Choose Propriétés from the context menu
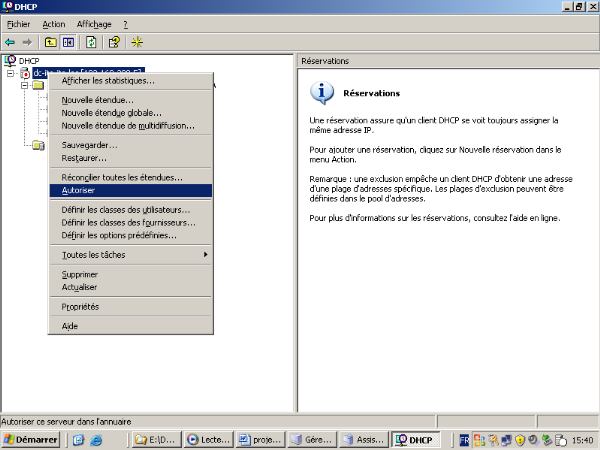 point(80,307)
